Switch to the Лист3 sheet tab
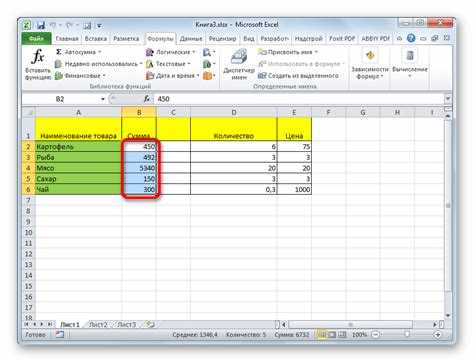Image resolution: width=474 pixels, height=362 pixels. tap(126, 324)
